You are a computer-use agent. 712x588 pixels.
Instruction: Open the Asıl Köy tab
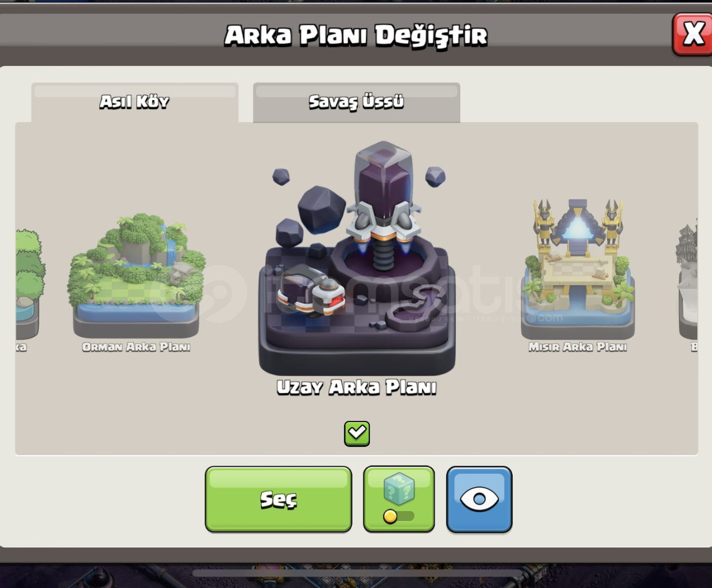[135, 102]
